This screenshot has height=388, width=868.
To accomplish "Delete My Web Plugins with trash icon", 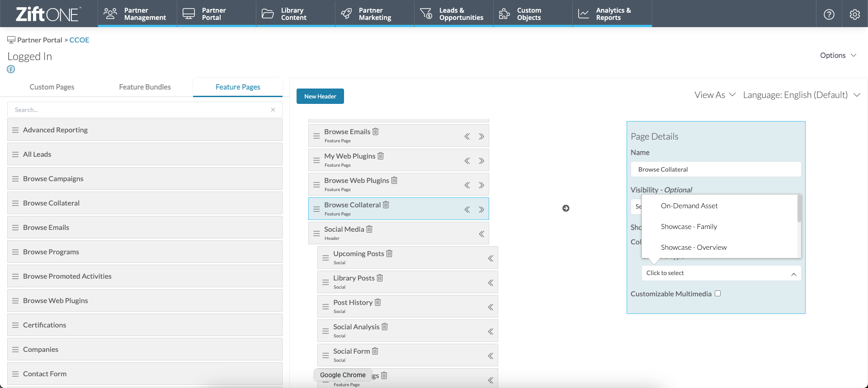I will [x=381, y=156].
